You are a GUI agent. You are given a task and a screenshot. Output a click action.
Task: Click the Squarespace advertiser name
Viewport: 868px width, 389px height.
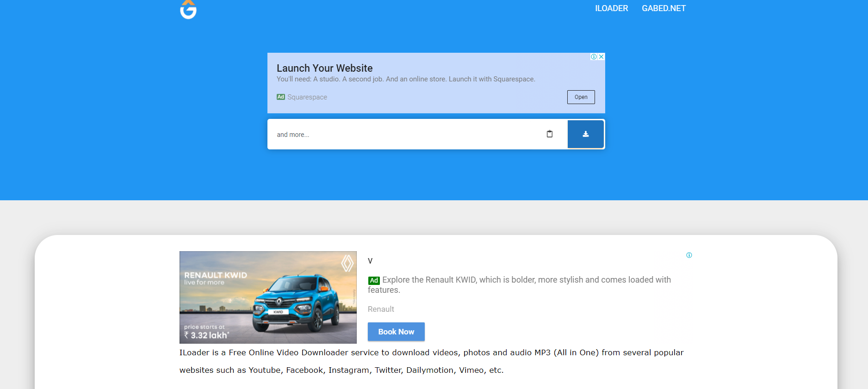tap(307, 97)
